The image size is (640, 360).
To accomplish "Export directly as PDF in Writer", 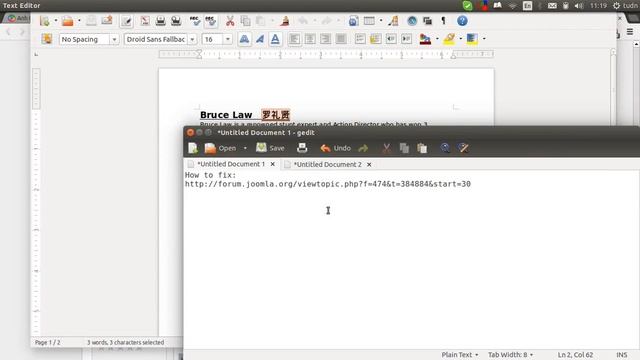I will pos(145,21).
